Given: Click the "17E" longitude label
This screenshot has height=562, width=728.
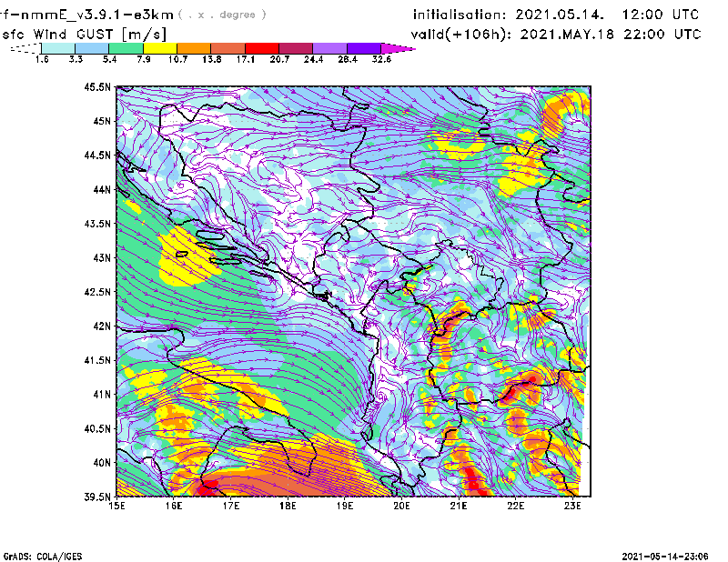Looking at the screenshot, I should 231,506.
